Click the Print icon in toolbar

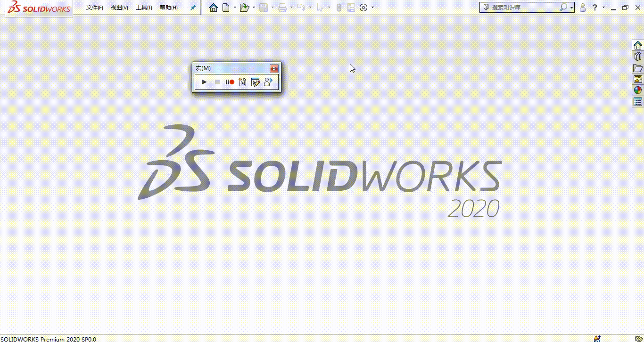coord(282,8)
